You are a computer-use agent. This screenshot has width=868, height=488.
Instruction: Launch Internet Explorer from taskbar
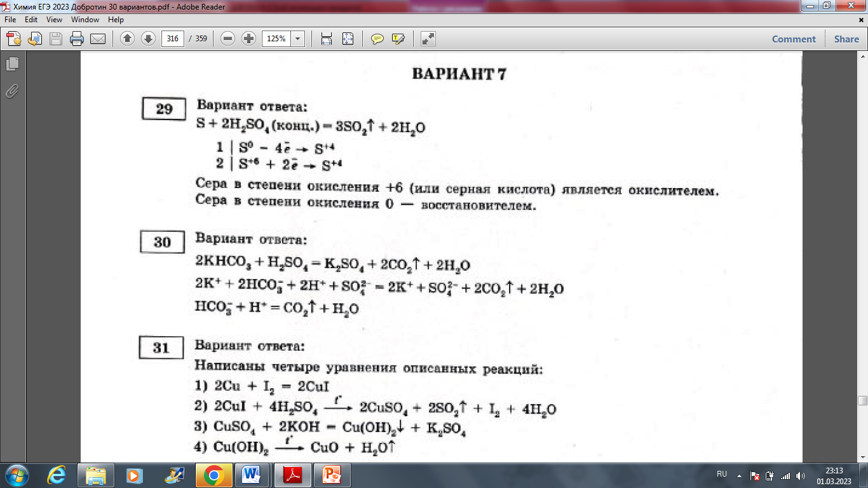(x=57, y=475)
